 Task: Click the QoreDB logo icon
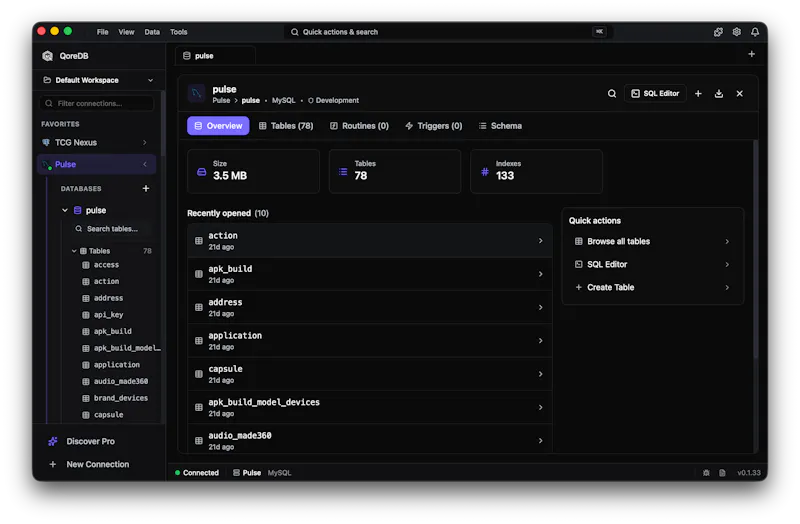[x=47, y=56]
